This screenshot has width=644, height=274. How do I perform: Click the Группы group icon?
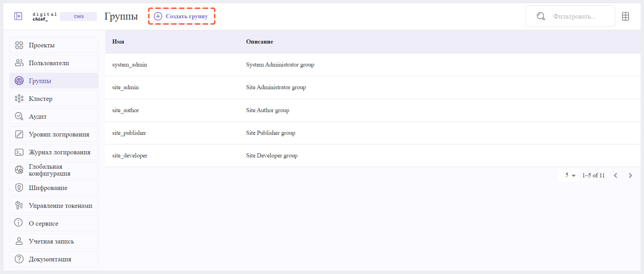(x=19, y=81)
